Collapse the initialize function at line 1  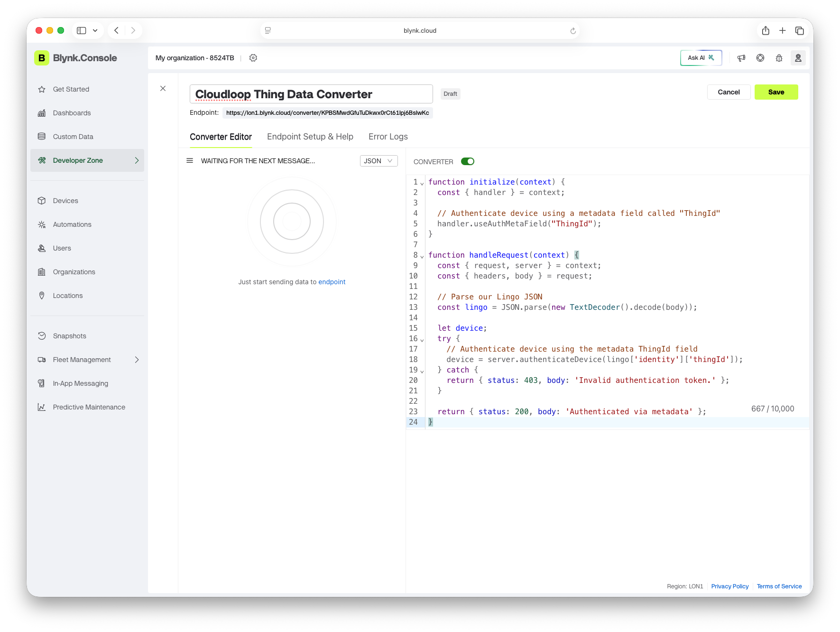coord(422,183)
